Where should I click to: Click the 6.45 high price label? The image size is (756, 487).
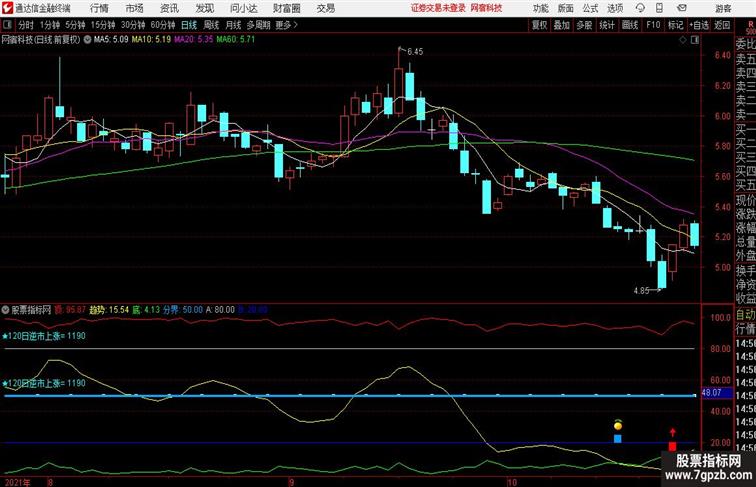[415, 52]
